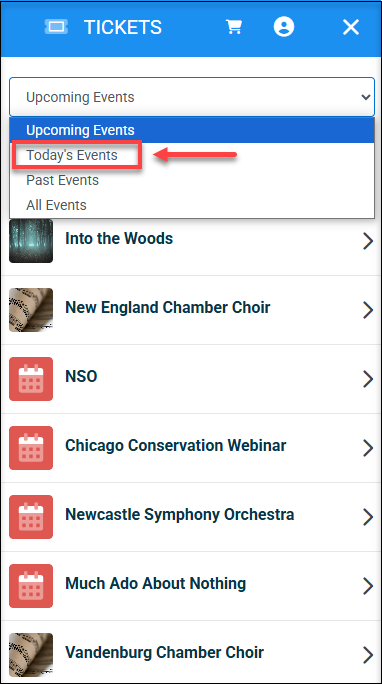Expand Vandenburg Chamber Choir chevron arrow

click(368, 655)
